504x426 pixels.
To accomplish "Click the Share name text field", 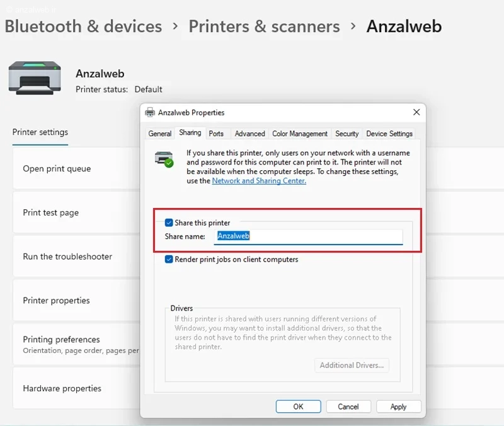I will (308, 236).
